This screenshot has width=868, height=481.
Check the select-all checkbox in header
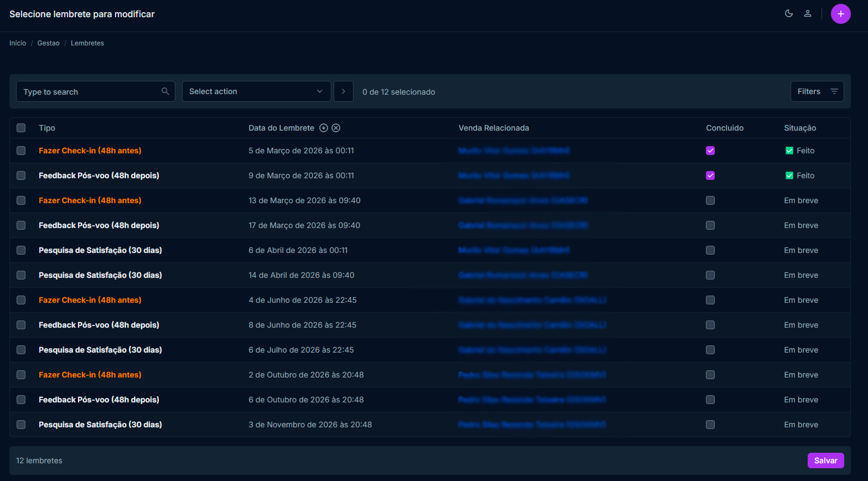pos(21,128)
